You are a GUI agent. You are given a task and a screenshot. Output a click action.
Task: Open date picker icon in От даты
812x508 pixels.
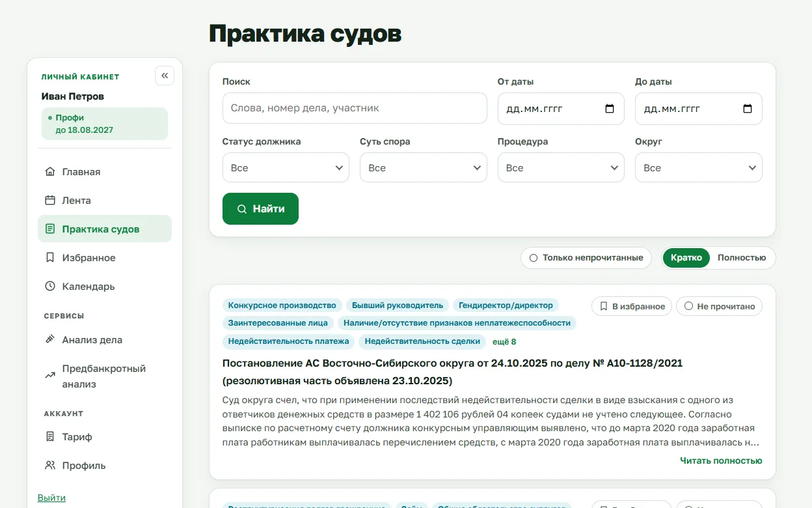click(x=610, y=109)
